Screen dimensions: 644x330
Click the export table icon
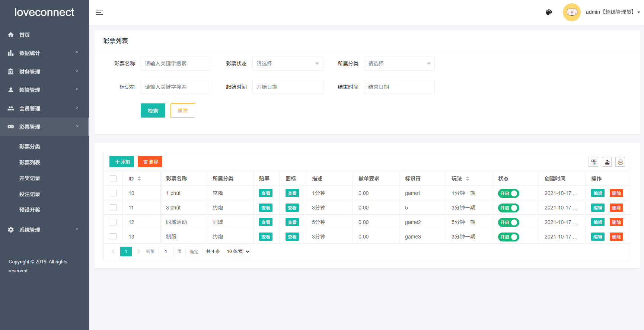click(x=607, y=162)
